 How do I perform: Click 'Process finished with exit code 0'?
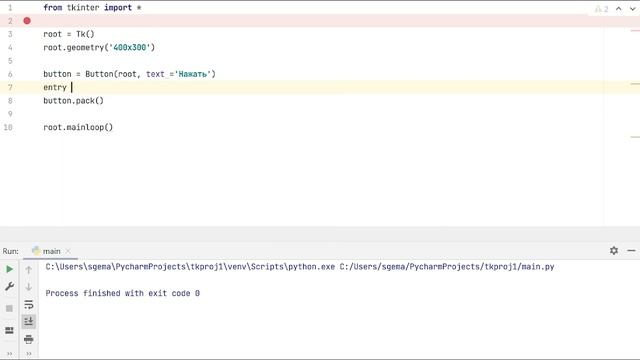pos(122,293)
